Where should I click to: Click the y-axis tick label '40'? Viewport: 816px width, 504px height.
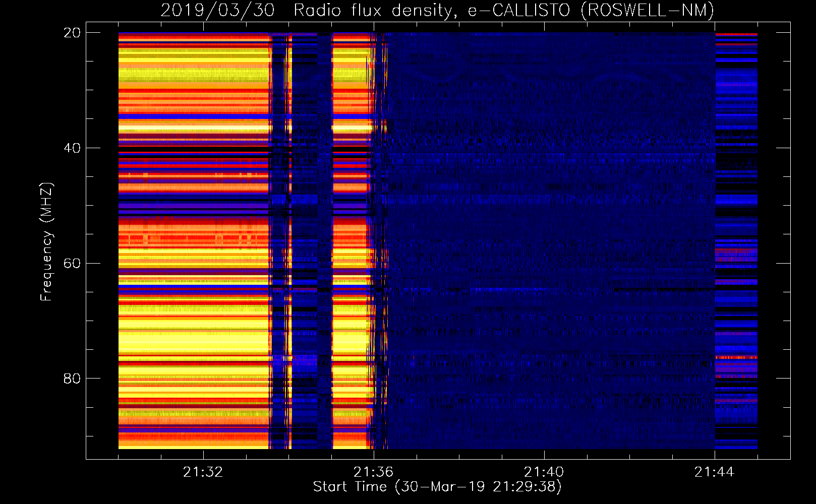[72, 148]
